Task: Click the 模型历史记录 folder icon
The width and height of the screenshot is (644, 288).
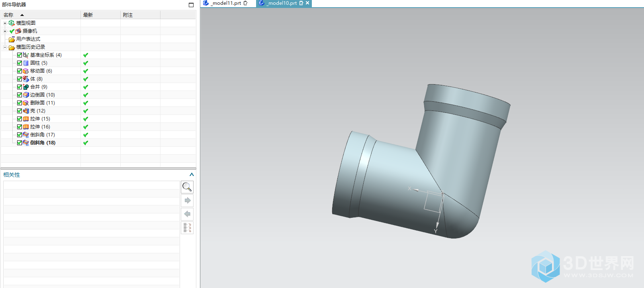Action: 12,47
